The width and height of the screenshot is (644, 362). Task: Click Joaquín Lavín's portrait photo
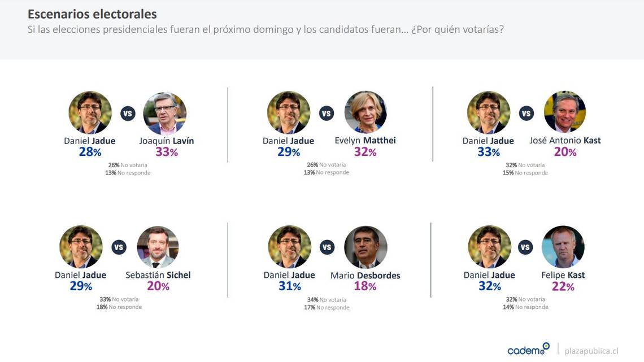point(164,113)
